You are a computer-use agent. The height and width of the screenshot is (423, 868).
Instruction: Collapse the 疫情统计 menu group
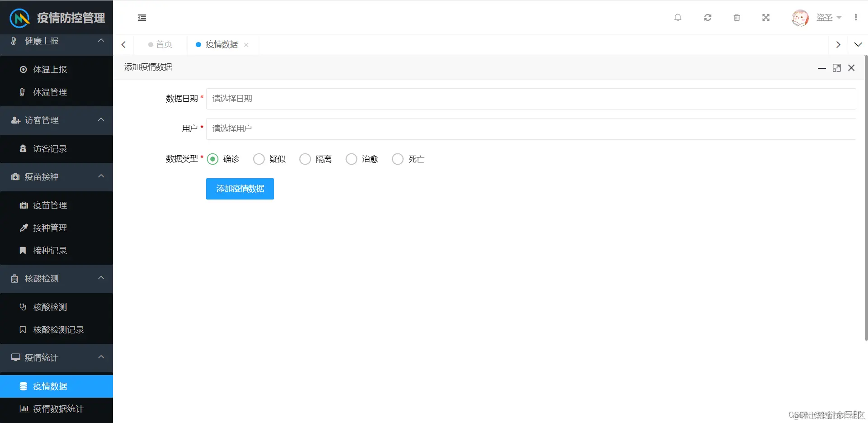[57, 358]
